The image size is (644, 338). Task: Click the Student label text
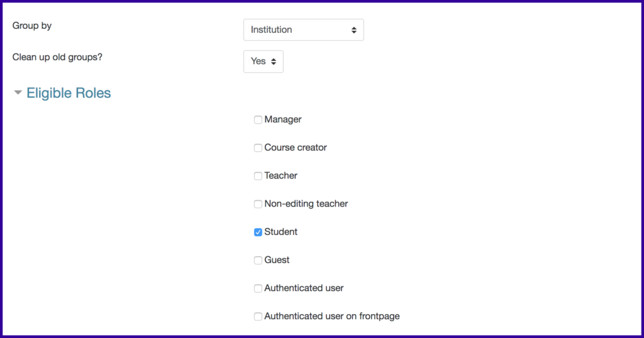pyautogui.click(x=281, y=232)
